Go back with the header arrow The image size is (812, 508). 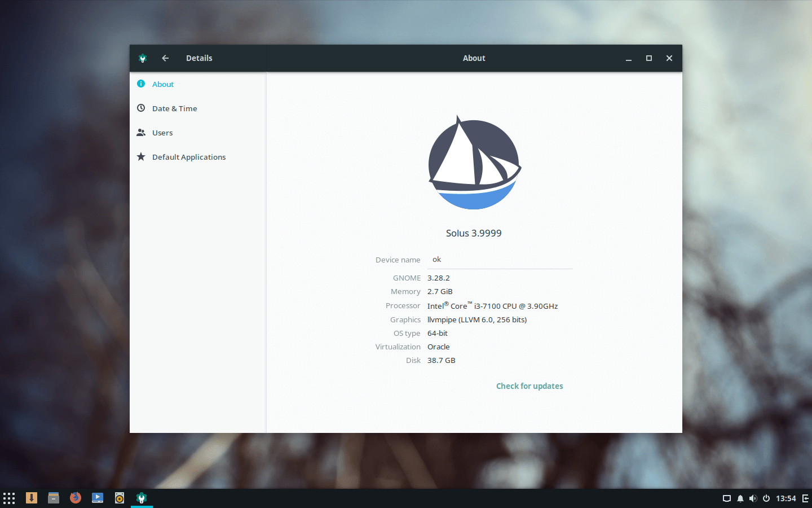click(165, 58)
